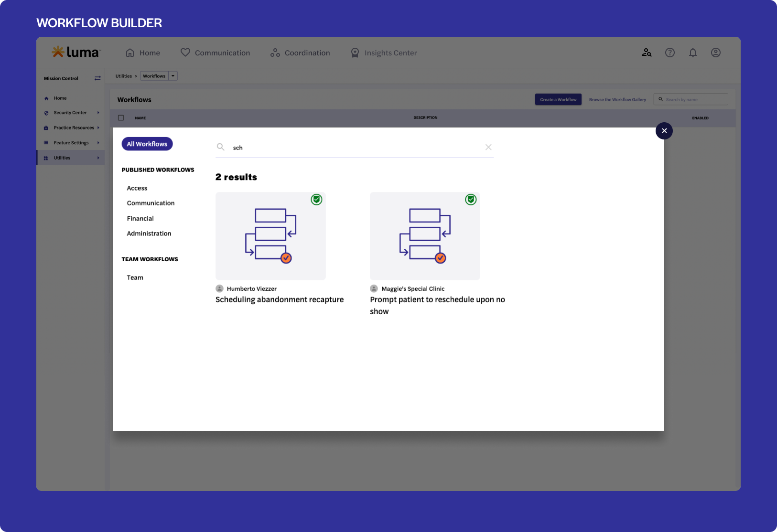The image size is (777, 532).
Task: Select the All Workflows filter pill
Action: coord(147,144)
